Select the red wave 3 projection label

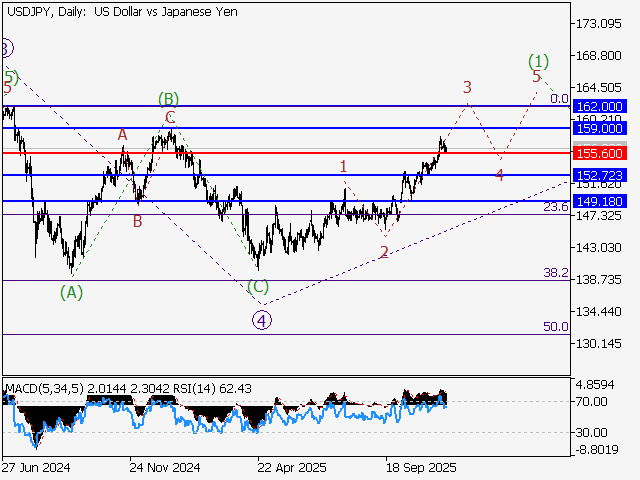point(467,88)
